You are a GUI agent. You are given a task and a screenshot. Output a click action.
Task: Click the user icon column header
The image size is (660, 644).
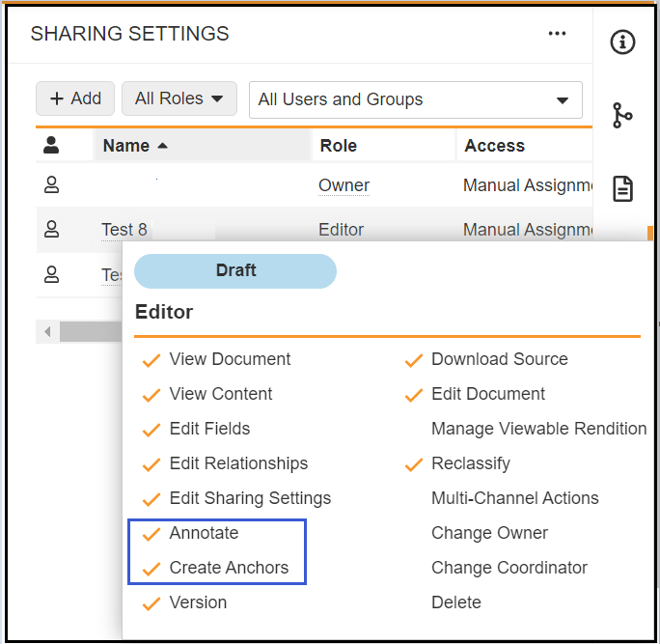[52, 146]
